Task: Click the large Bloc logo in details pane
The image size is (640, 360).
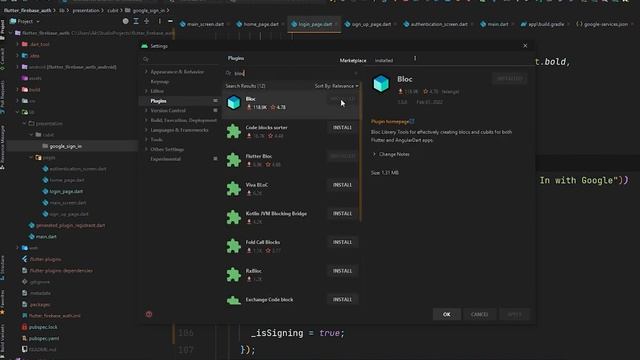Action: pos(381,84)
